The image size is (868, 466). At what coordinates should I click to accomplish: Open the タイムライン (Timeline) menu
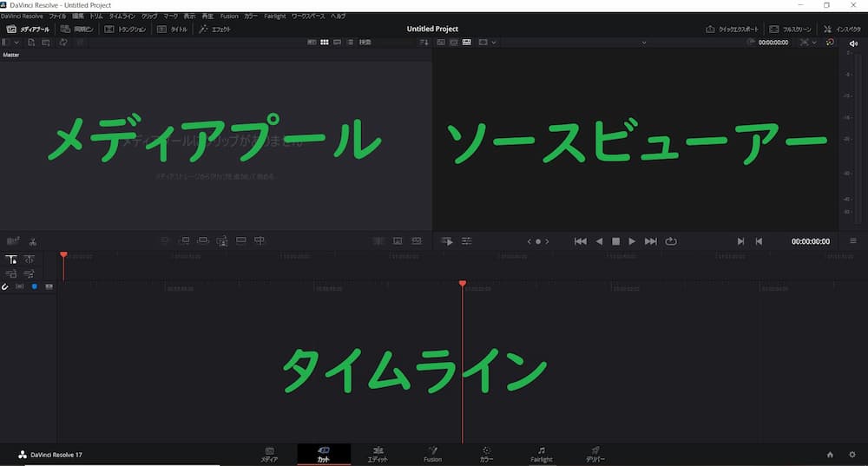pos(122,16)
